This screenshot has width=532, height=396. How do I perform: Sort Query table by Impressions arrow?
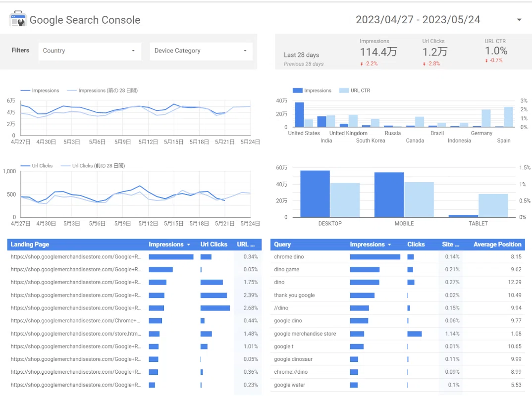[389, 245]
